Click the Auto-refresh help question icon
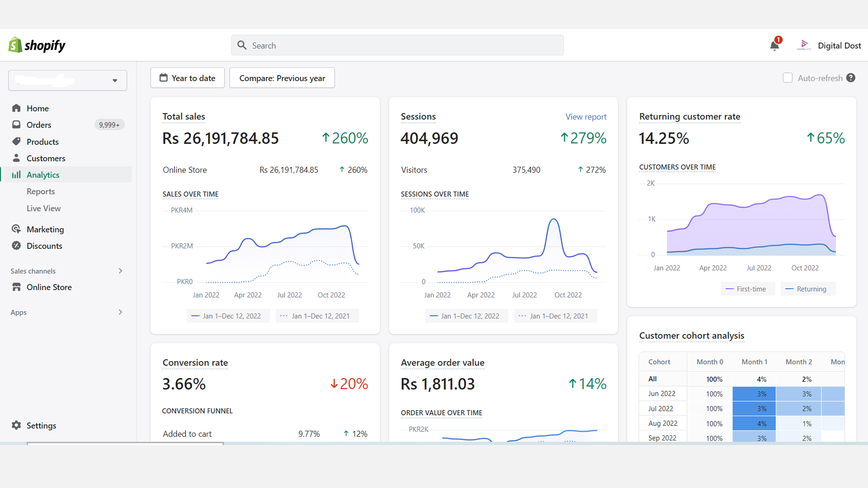 point(851,78)
